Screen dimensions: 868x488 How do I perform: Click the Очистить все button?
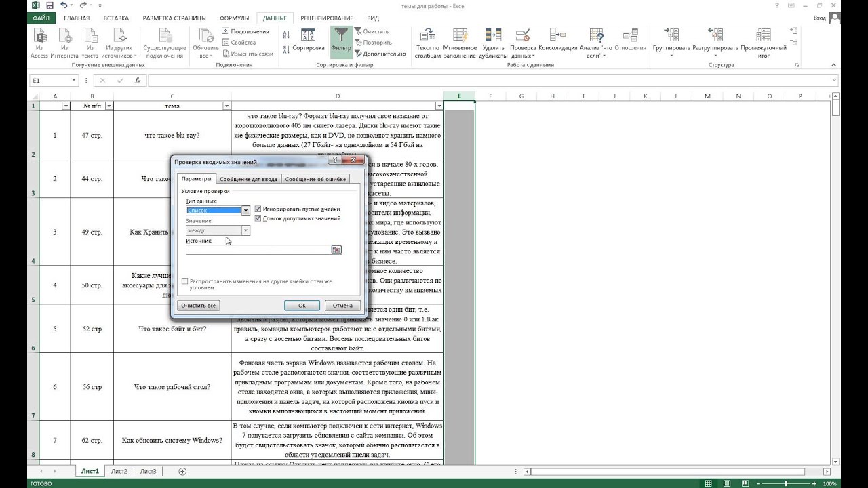199,306
